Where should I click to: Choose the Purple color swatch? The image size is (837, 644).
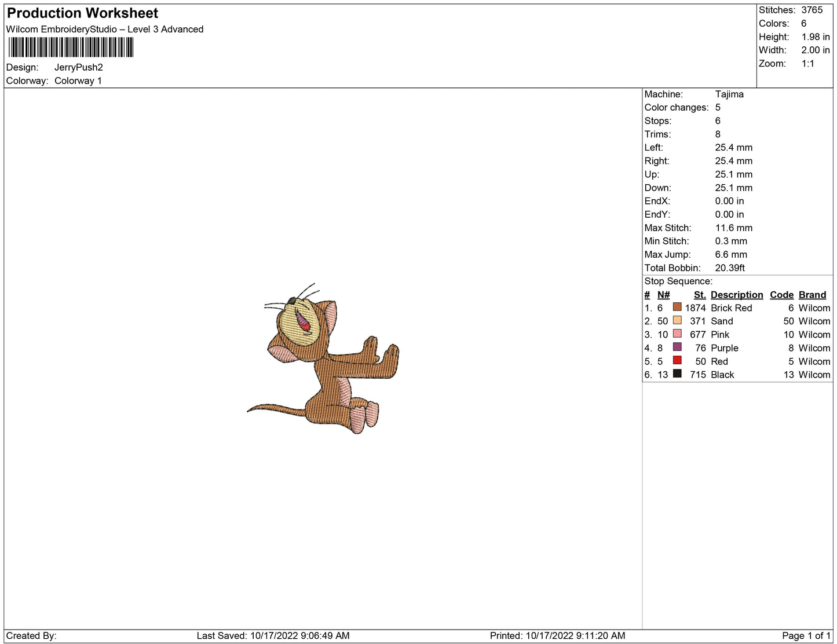[x=677, y=347]
